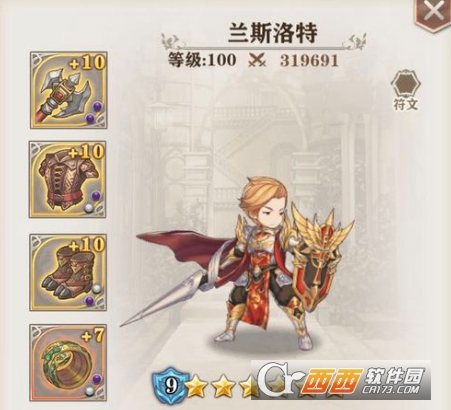Image resolution: width=451 pixels, height=410 pixels.
Task: Select the chest armor equipment slot
Action: point(68,180)
